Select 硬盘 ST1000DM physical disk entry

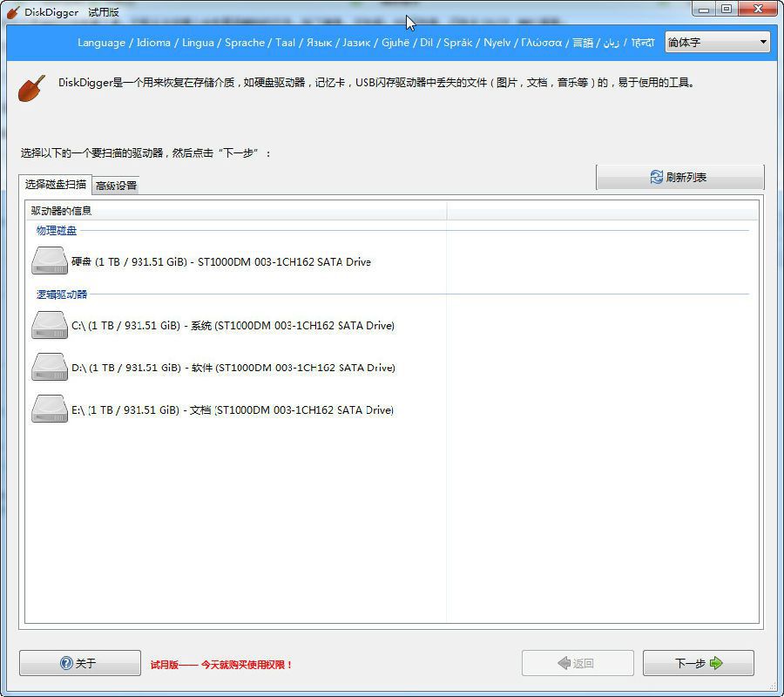pos(221,261)
